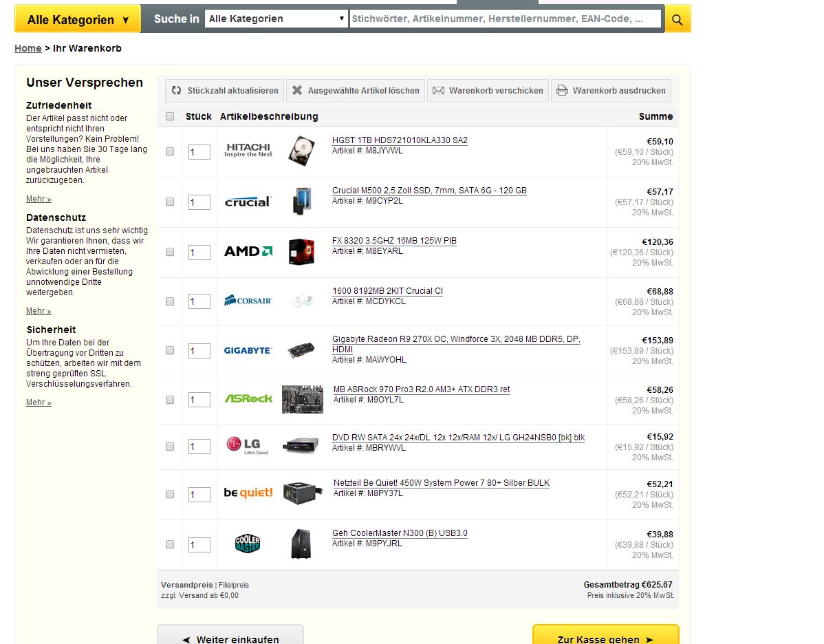This screenshot has width=824, height=644.
Task: Open Geh CoolerMaster N300 product link
Action: coord(400,533)
